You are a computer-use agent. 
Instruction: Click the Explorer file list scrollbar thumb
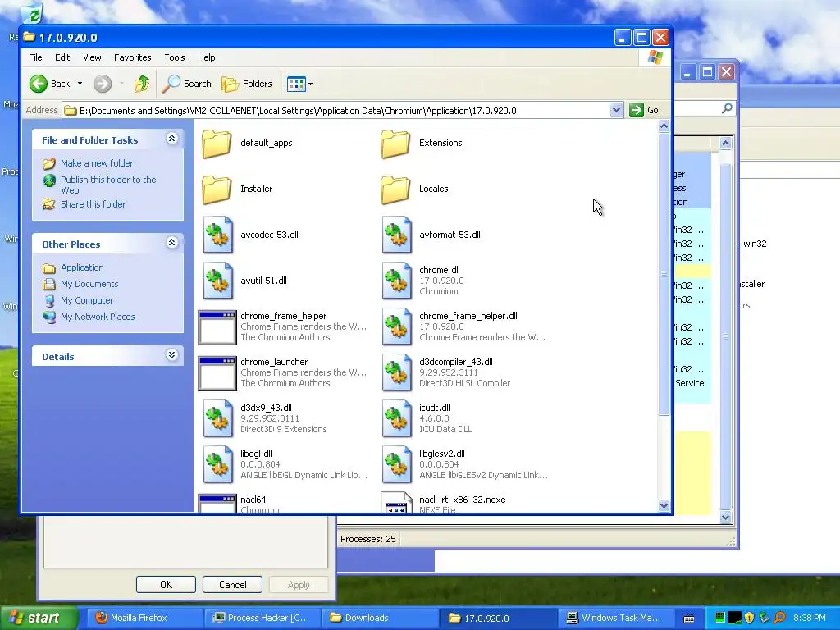coord(664,274)
